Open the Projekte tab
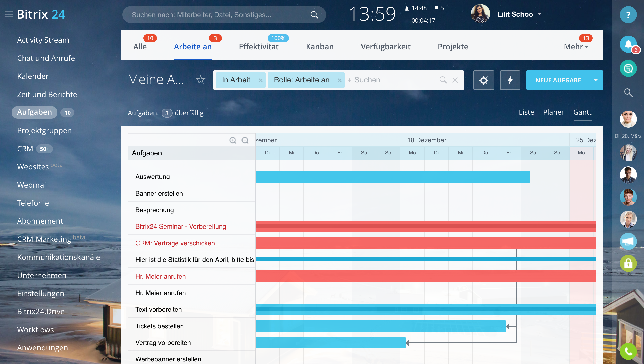This screenshot has width=644, height=364. pos(453,47)
